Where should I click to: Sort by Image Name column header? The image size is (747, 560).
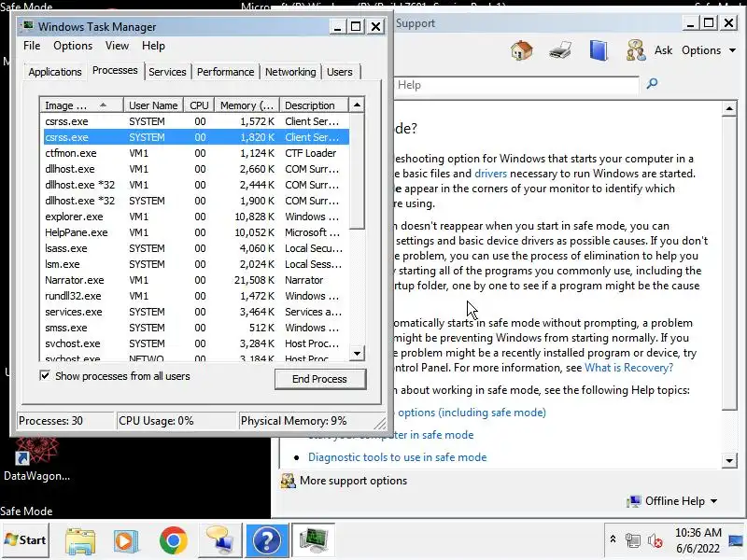click(82, 105)
